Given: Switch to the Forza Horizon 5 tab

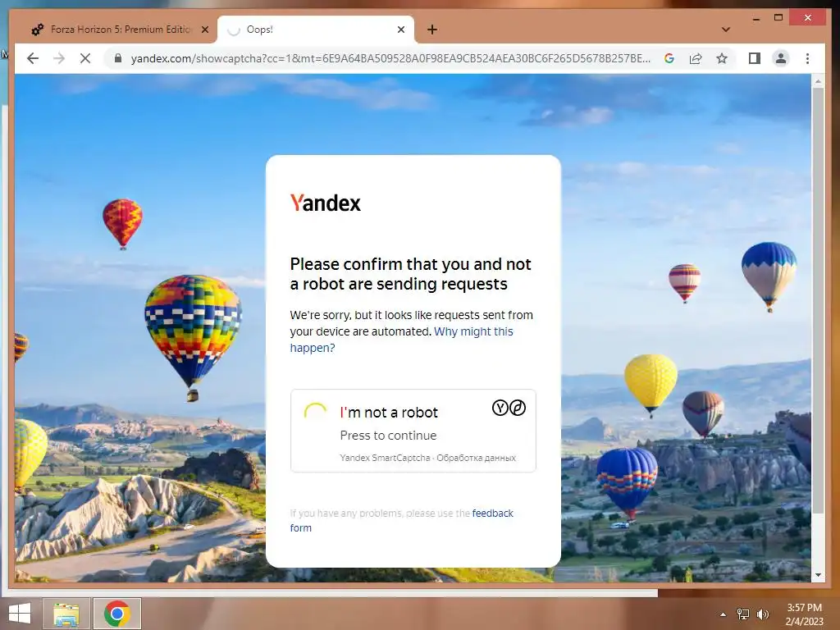Looking at the screenshot, I should coord(120,30).
